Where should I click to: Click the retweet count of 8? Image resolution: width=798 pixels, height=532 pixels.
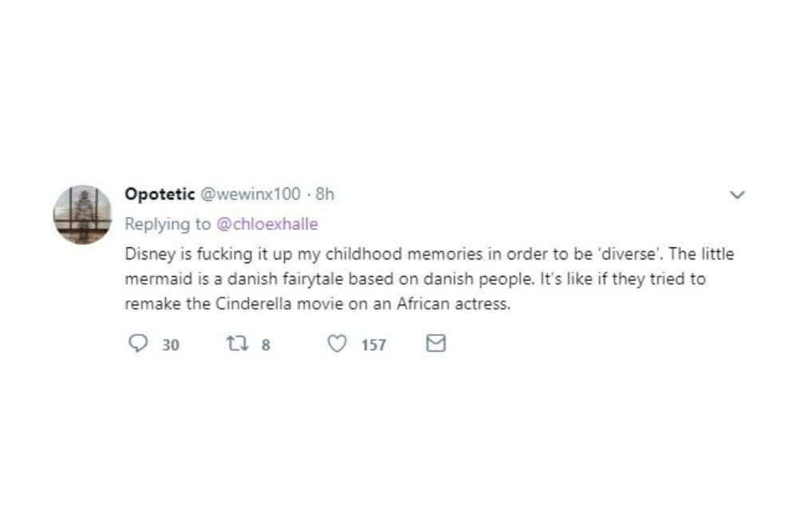[x=266, y=345]
